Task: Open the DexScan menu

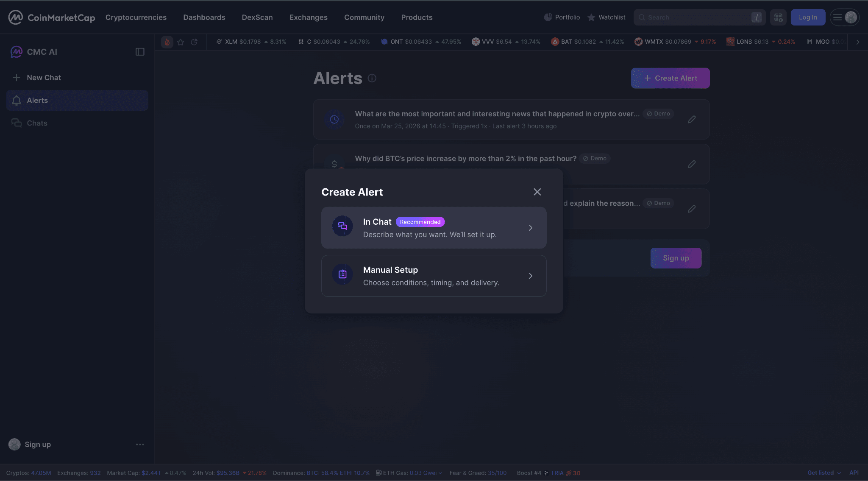Action: 257,17
